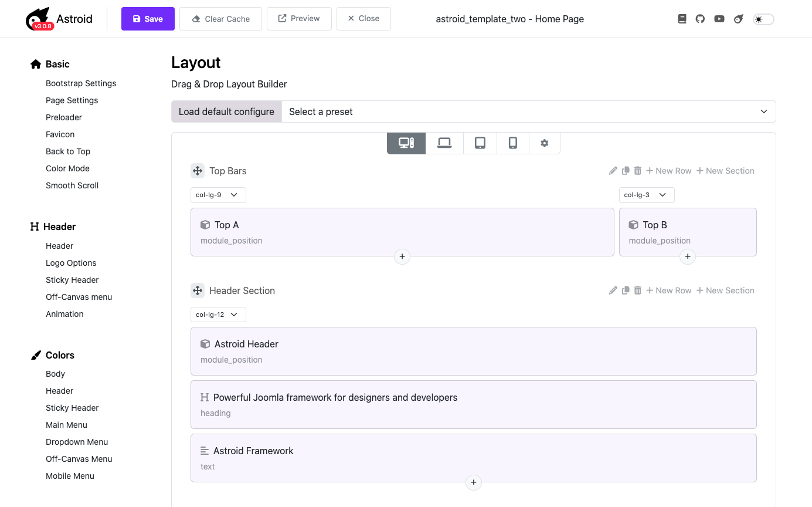
Task: Switch to large desktop device view
Action: pos(406,143)
